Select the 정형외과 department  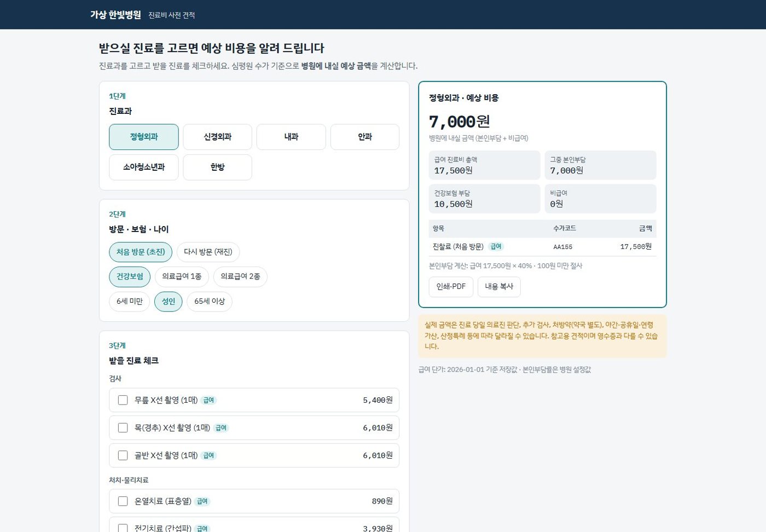[144, 137]
